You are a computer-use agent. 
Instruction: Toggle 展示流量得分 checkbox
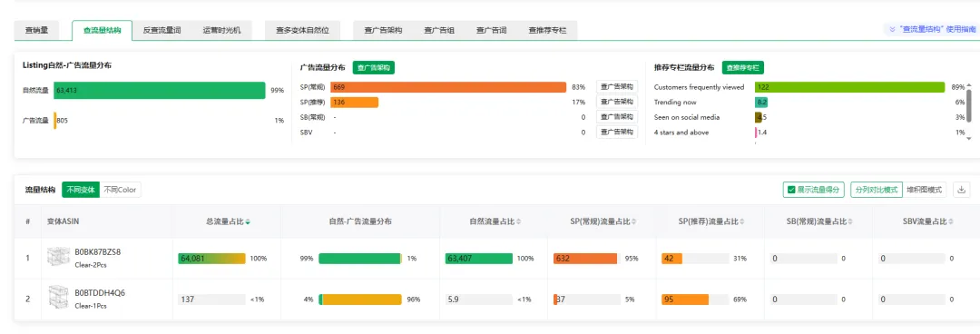point(814,190)
